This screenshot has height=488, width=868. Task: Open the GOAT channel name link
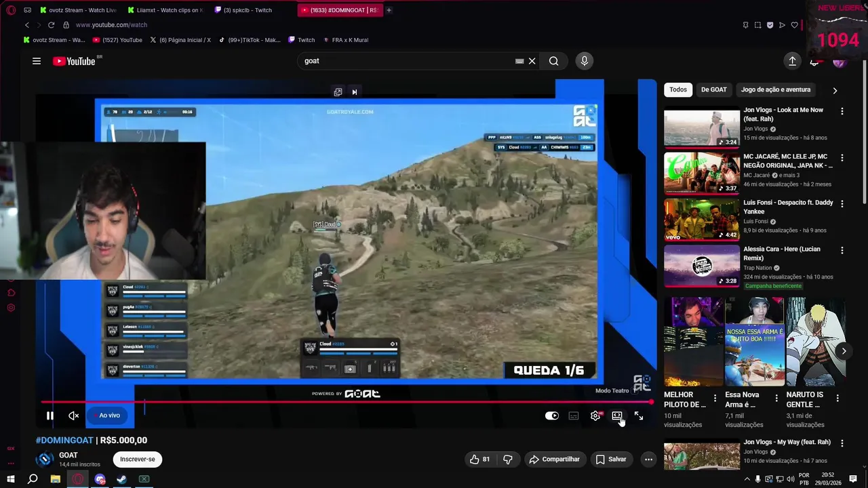tap(68, 455)
